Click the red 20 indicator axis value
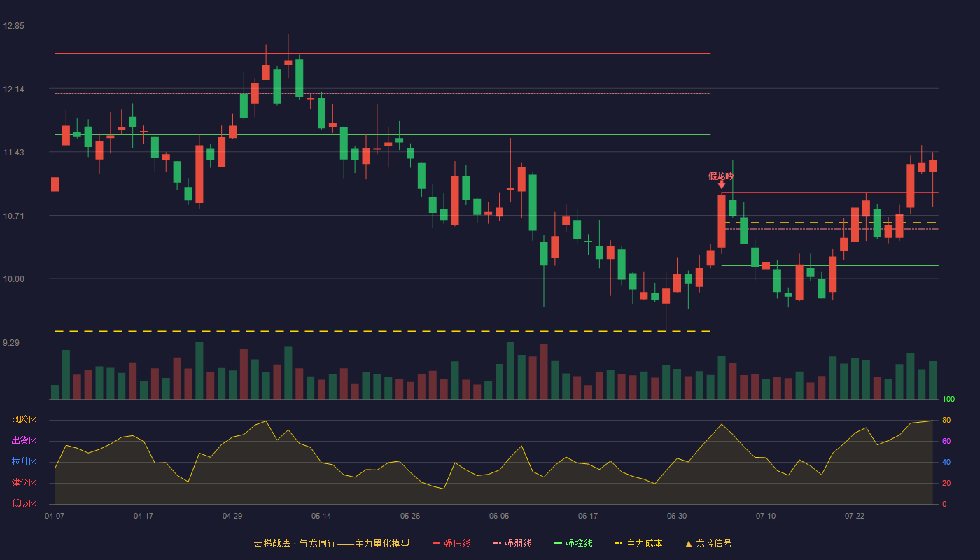 946,483
